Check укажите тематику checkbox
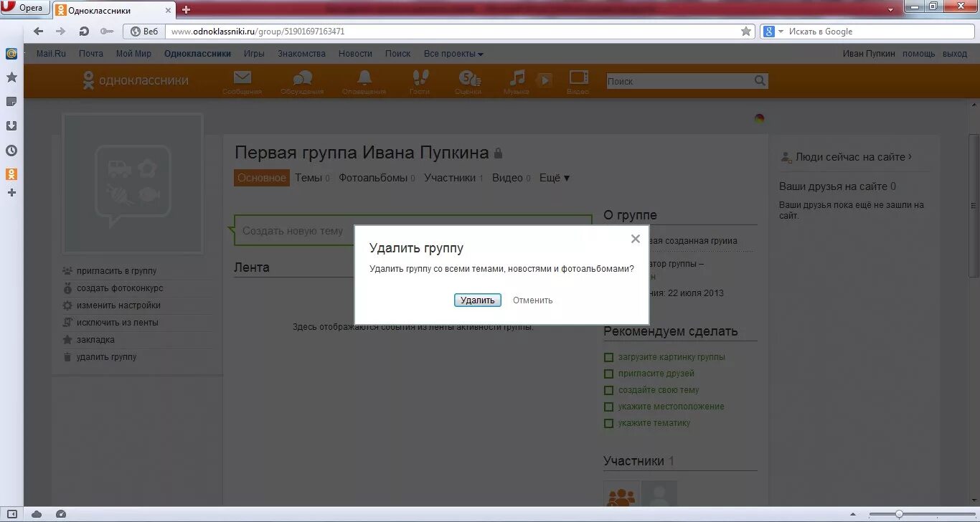The image size is (980, 522). point(608,423)
